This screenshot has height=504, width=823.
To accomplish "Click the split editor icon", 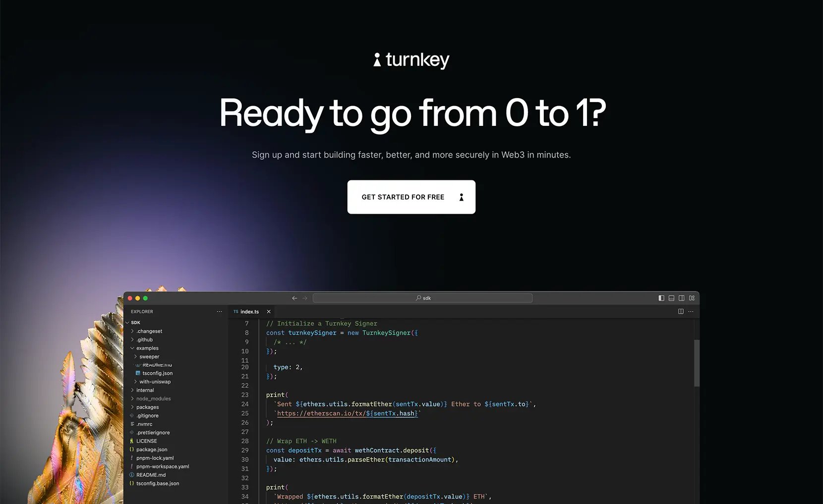I will [681, 311].
